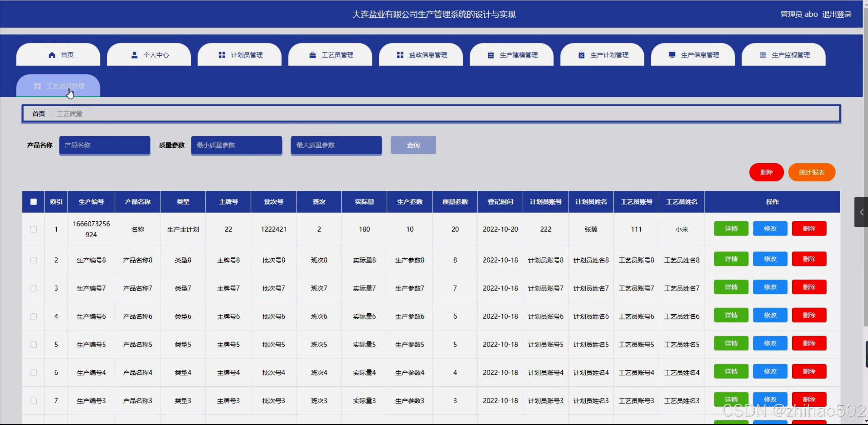The image size is (868, 425).
Task: Click the clipboard icon beside 生产建模管理
Action: point(491,55)
